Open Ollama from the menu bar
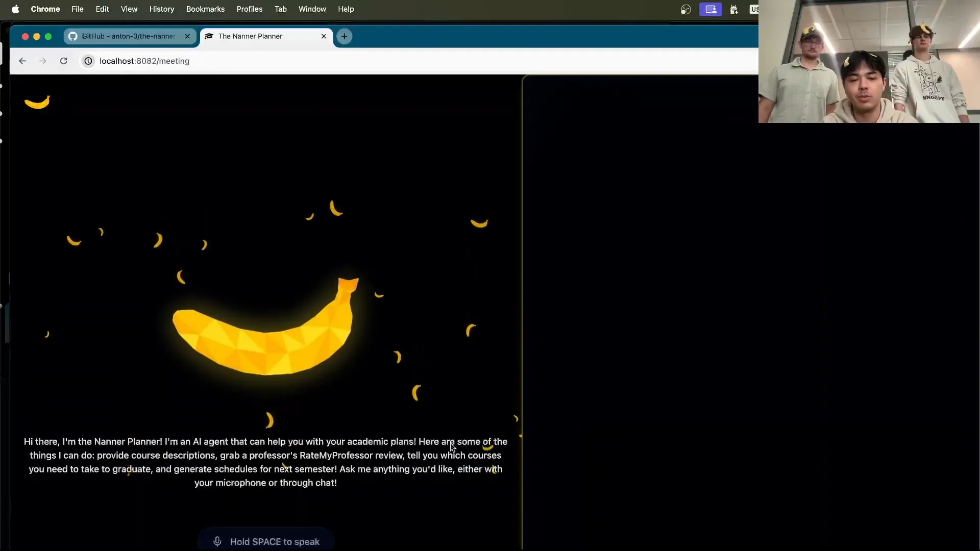The image size is (980, 551). point(734,9)
